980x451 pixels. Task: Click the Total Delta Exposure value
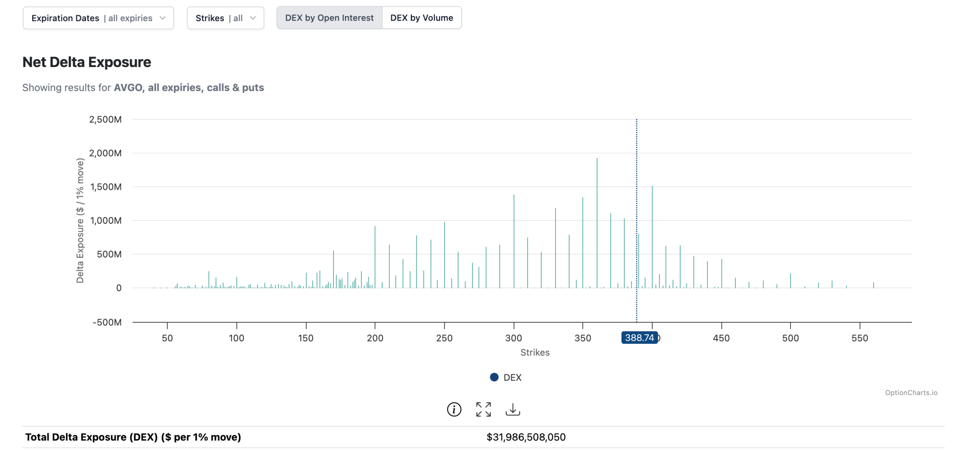pyautogui.click(x=526, y=437)
